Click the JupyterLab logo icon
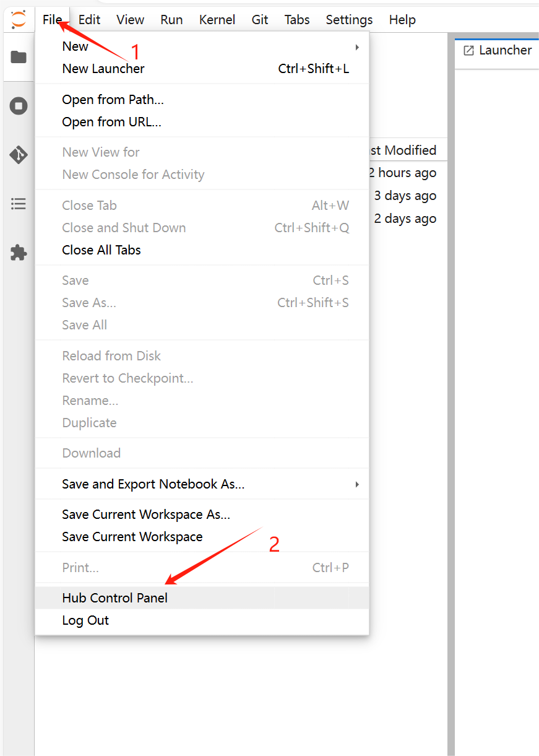 pyautogui.click(x=19, y=19)
